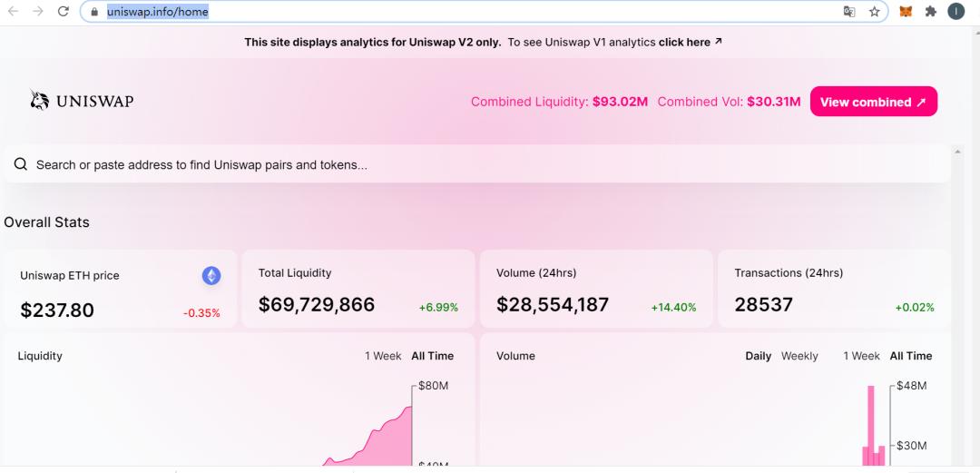Select All Time on Liquidity chart
The image size is (980, 473).
click(x=433, y=356)
